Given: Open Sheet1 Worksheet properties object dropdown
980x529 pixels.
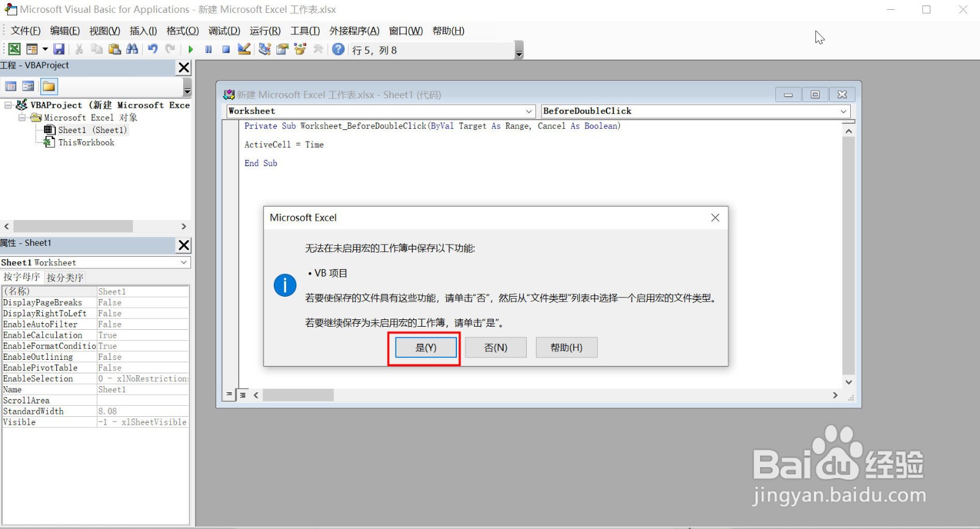Looking at the screenshot, I should point(184,262).
